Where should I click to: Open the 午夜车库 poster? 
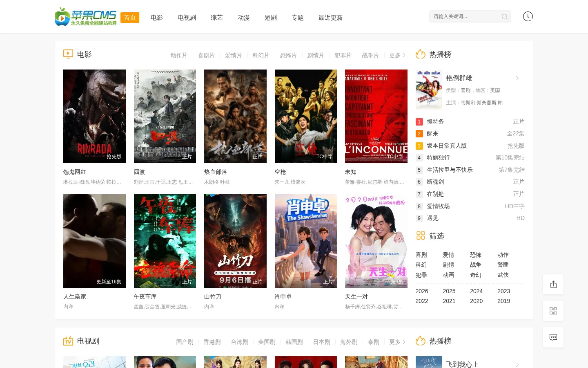pyautogui.click(x=165, y=241)
